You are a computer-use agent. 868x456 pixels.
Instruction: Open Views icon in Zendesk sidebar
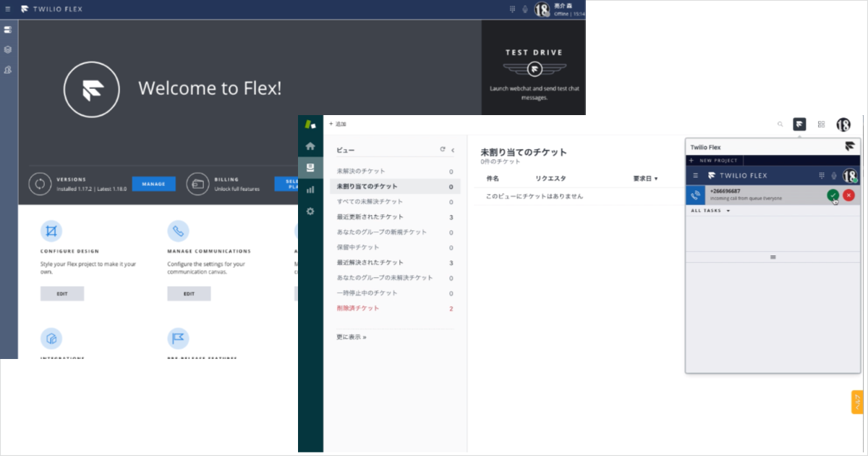coord(310,167)
